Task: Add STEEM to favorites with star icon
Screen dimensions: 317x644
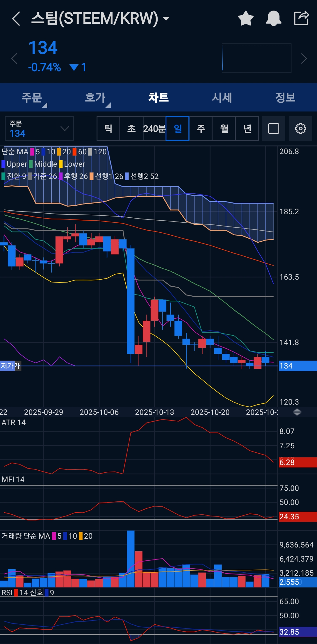Action: coord(246,18)
